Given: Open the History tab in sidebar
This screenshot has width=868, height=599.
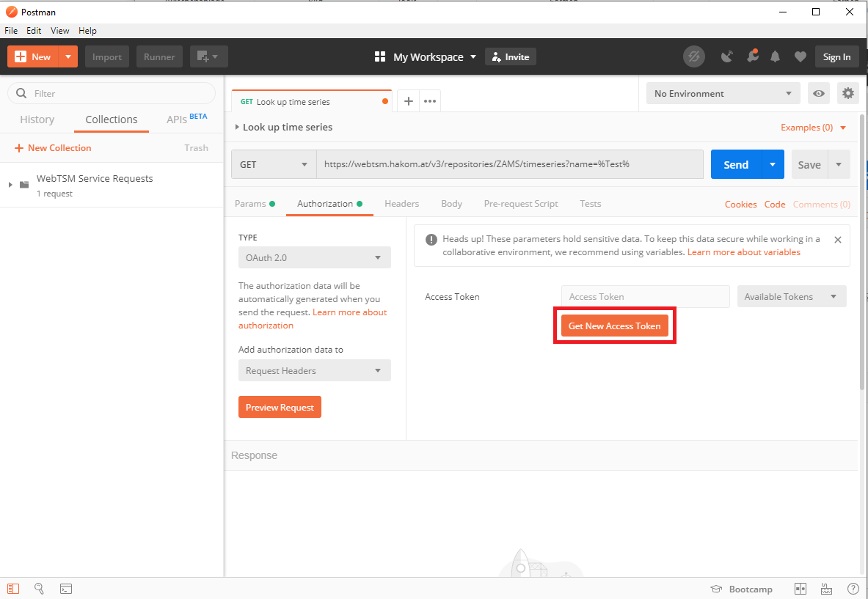Looking at the screenshot, I should (x=37, y=120).
